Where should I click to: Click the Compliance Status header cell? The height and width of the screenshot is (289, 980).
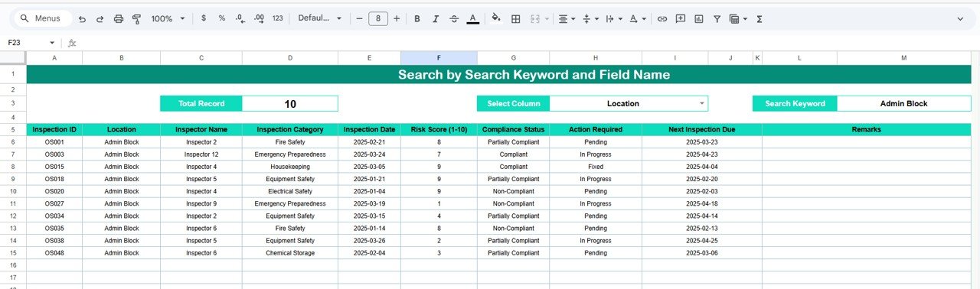click(513, 130)
